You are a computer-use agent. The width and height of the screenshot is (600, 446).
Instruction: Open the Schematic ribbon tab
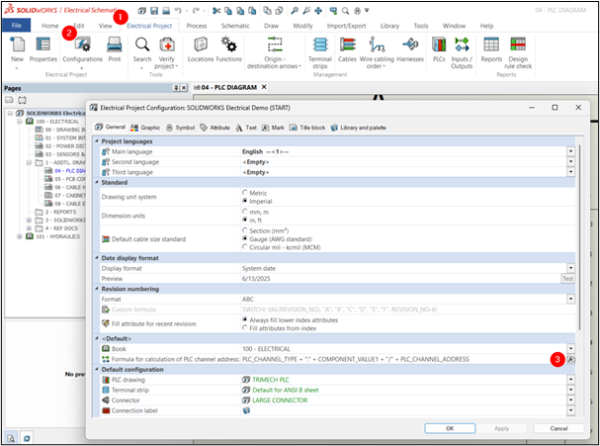click(235, 26)
